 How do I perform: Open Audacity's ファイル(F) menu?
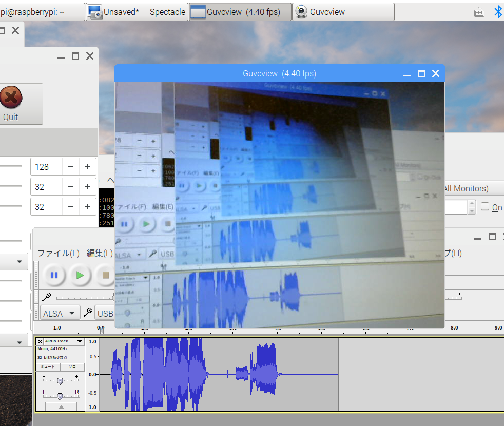pyautogui.click(x=59, y=254)
